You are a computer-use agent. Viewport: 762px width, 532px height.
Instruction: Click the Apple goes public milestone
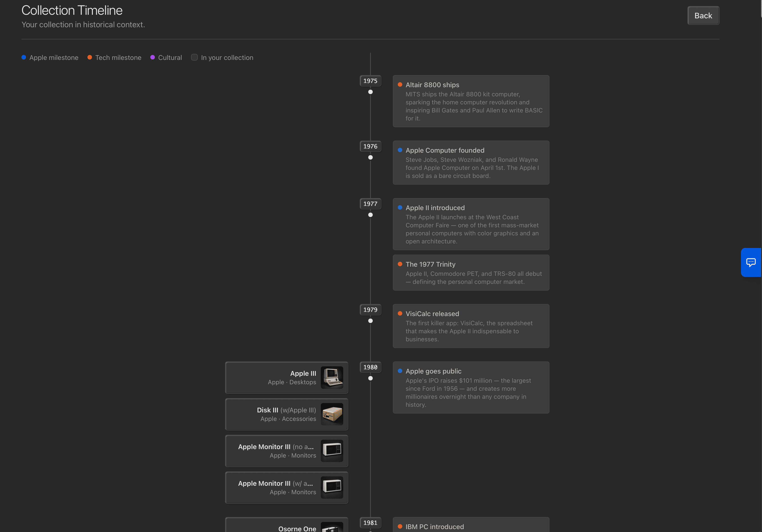471,387
